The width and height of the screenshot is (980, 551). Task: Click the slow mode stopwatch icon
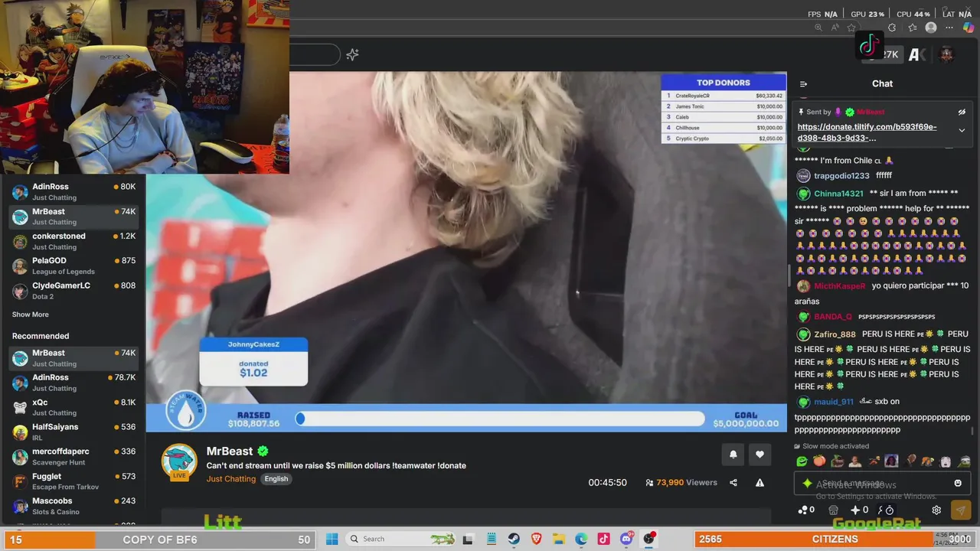890,510
